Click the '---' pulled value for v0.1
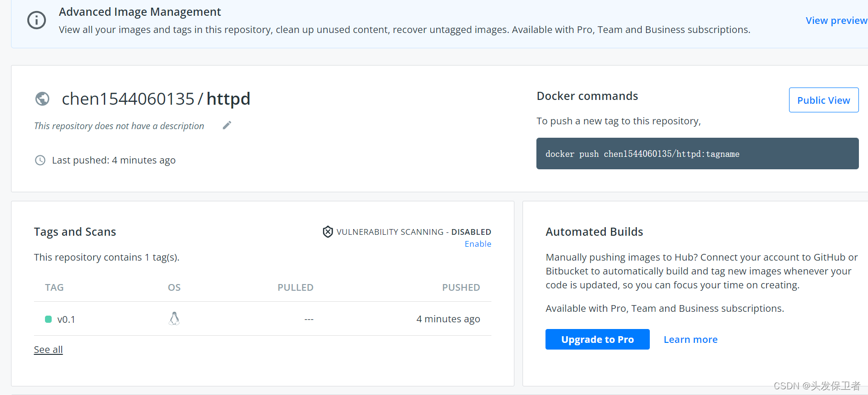Image resolution: width=868 pixels, height=395 pixels. (309, 319)
